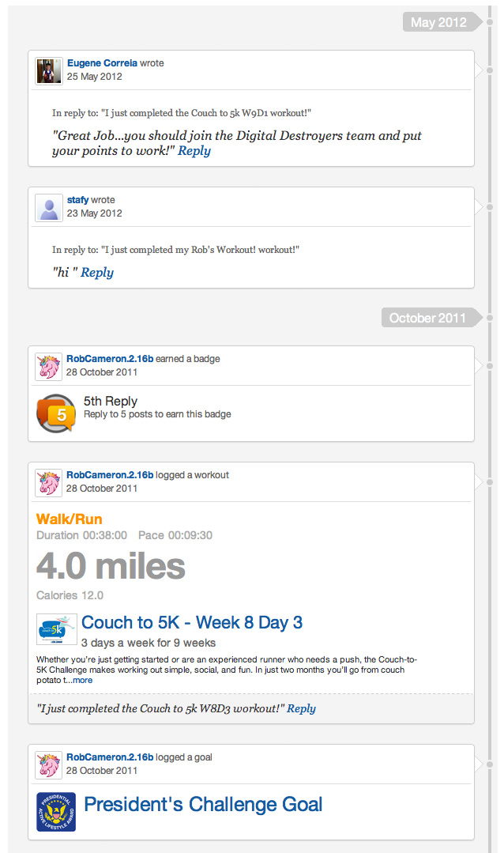This screenshot has height=853, width=504.
Task: Click the Presidential Active Lifestyle Award emblem
Action: pyautogui.click(x=56, y=812)
